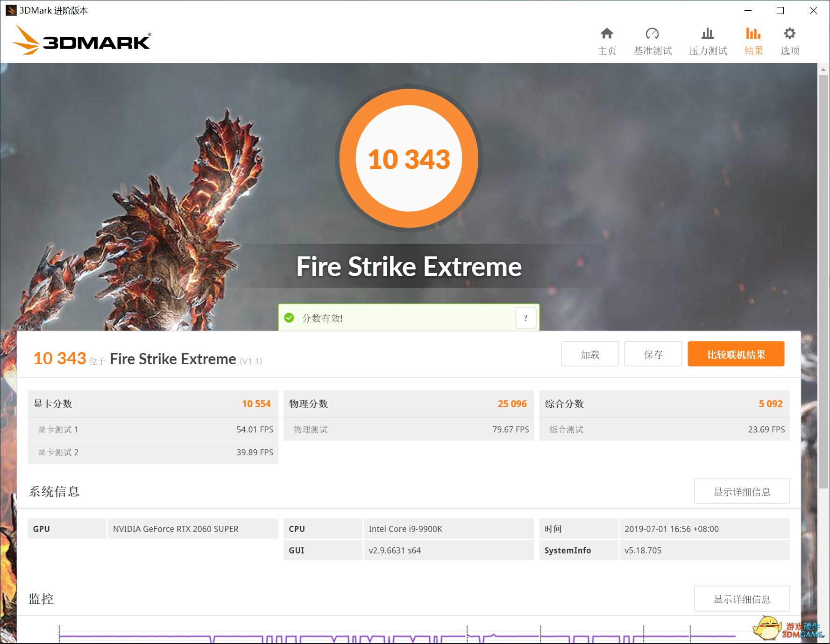Click the v2.9.6631 s64 GUI version
The image size is (830, 644).
click(395, 550)
